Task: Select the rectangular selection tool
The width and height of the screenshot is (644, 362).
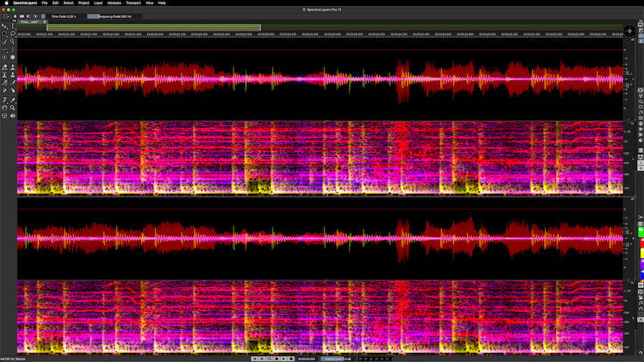Action: (5, 34)
